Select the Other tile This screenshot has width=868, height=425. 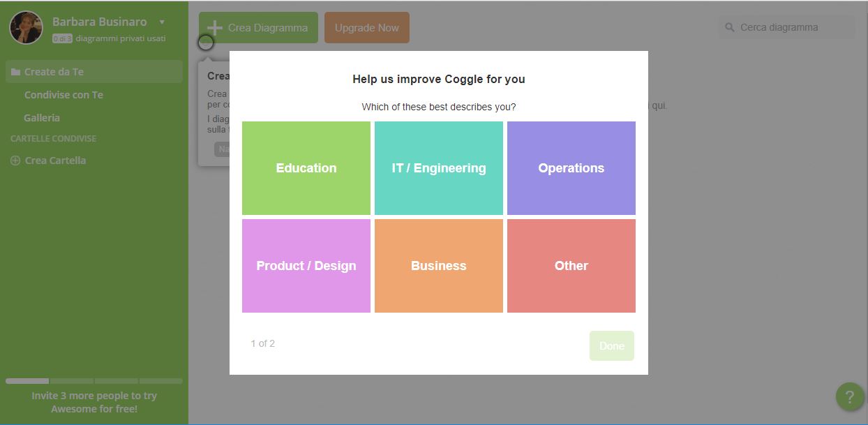[x=571, y=266]
